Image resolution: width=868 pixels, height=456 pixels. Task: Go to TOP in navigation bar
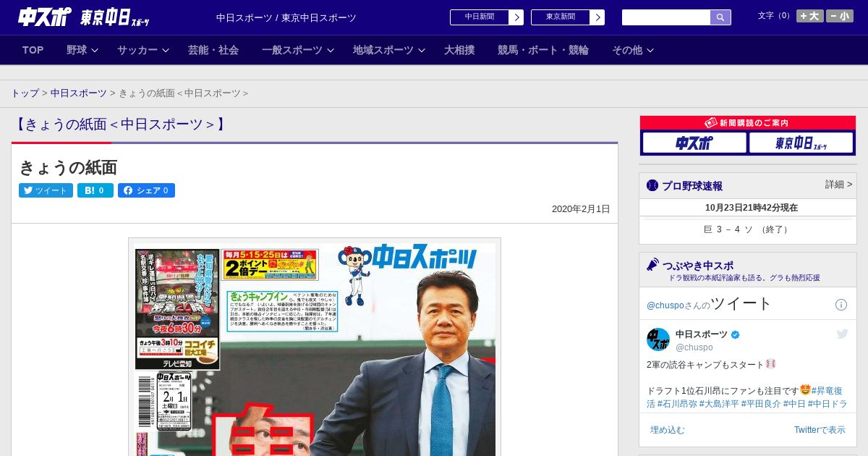pyautogui.click(x=33, y=50)
